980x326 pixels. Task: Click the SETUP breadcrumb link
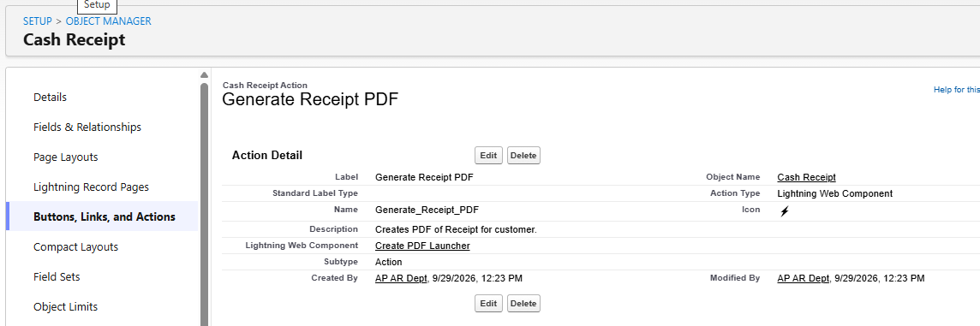38,21
